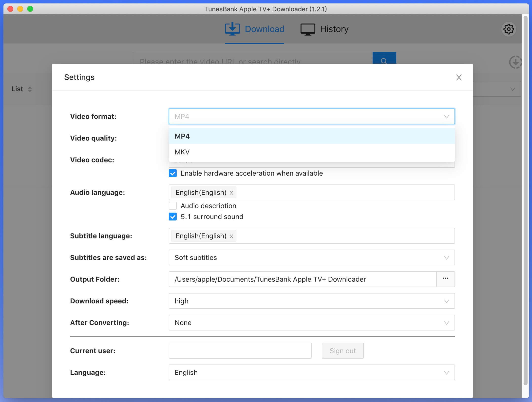Image resolution: width=532 pixels, height=402 pixels.
Task: Expand the Download speed dropdown
Action: (x=311, y=301)
